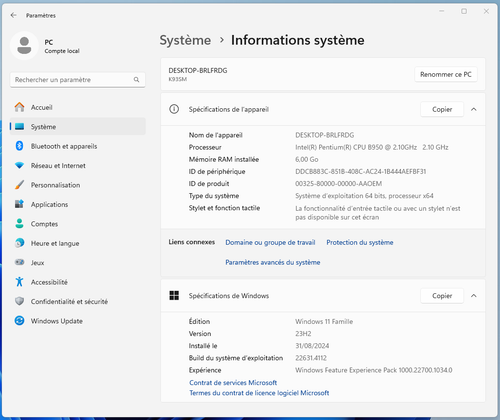Open Contrat de services Microsoft link
This screenshot has width=500, height=420.
pyautogui.click(x=233, y=382)
